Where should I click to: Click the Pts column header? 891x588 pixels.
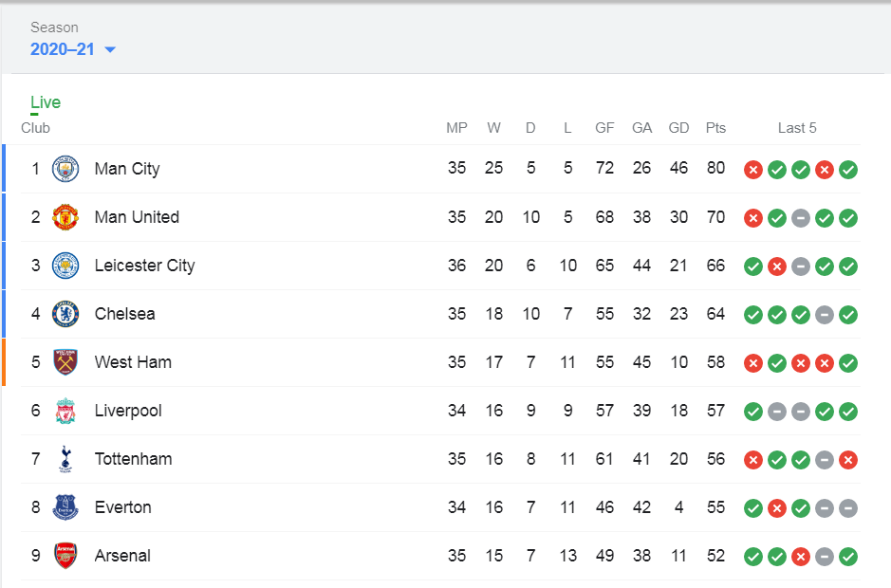(715, 128)
